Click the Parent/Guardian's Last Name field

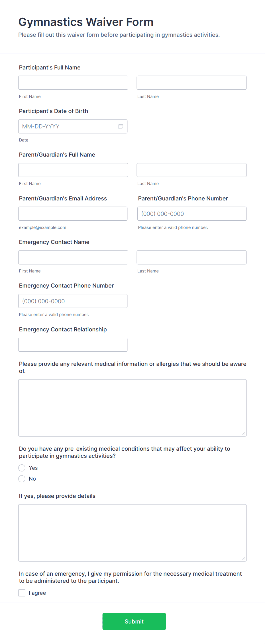coord(191,170)
